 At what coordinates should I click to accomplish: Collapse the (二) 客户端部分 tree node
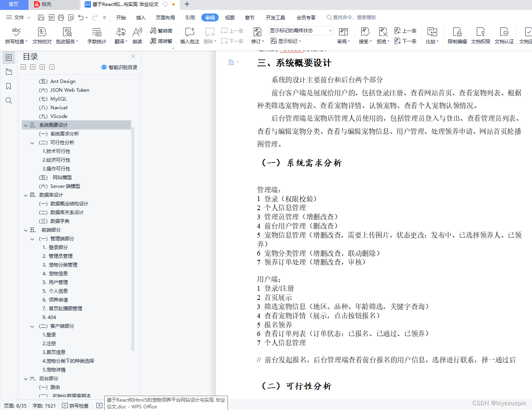tap(33, 326)
